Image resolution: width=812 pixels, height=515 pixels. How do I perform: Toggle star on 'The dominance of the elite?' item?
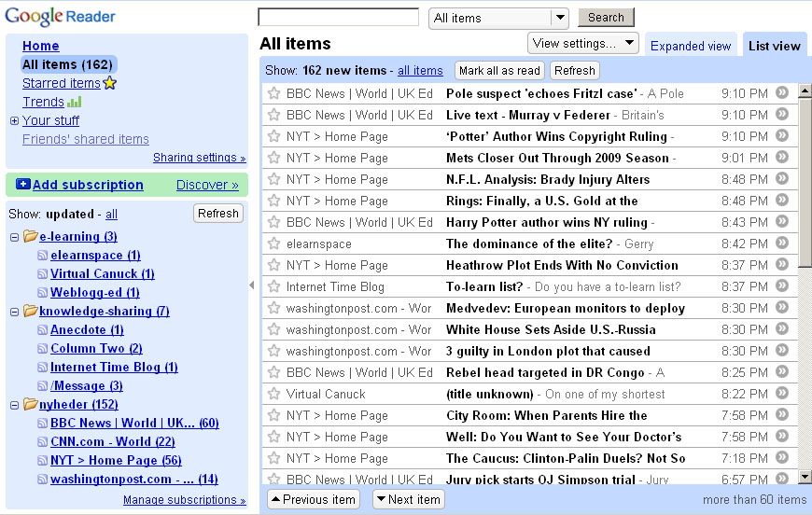274,244
